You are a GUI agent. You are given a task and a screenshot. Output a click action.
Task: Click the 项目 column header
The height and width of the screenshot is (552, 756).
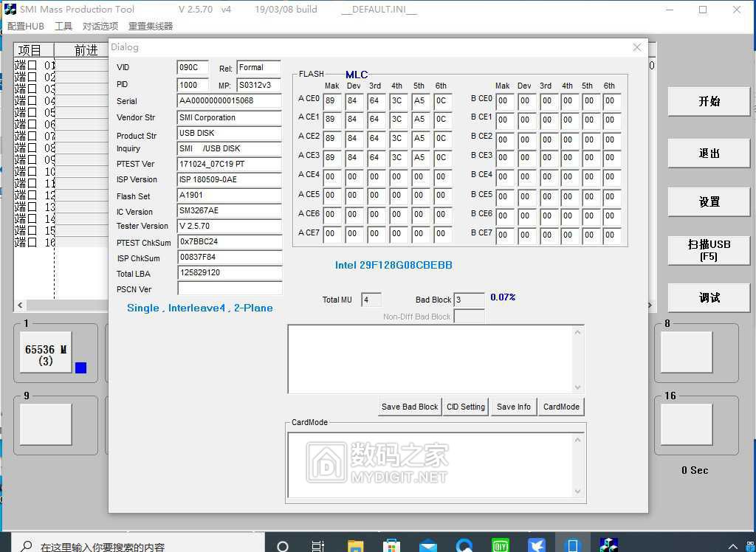pos(34,50)
